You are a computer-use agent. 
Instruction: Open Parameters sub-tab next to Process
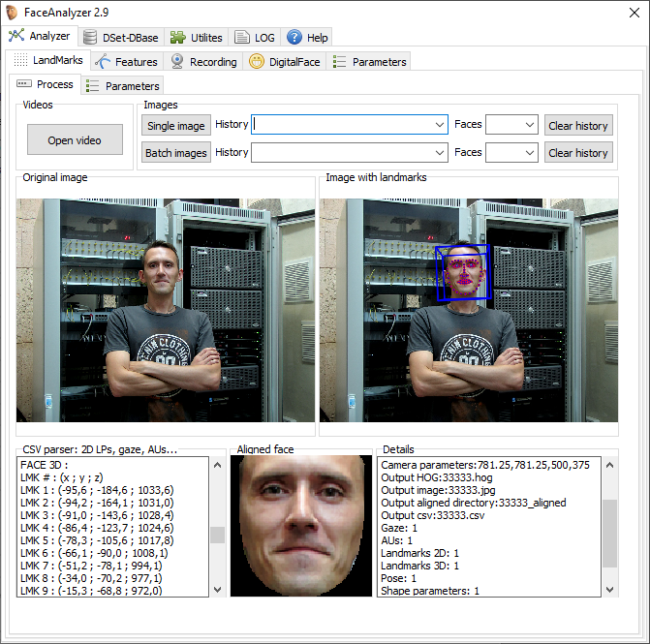coord(122,86)
